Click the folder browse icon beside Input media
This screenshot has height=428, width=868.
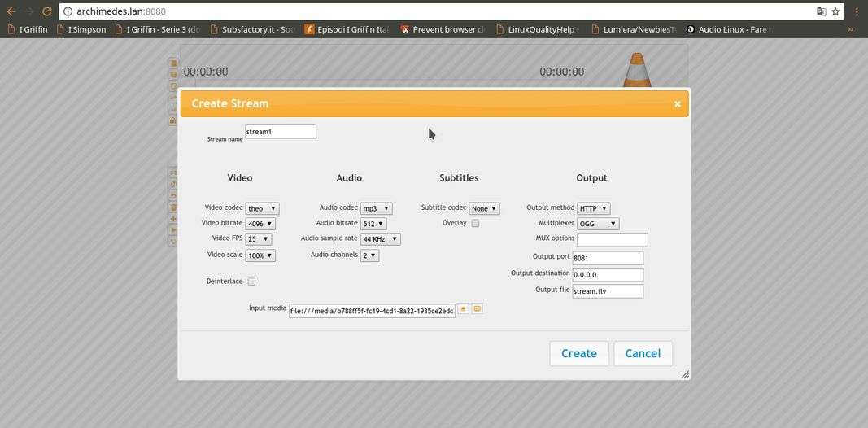[x=478, y=309]
